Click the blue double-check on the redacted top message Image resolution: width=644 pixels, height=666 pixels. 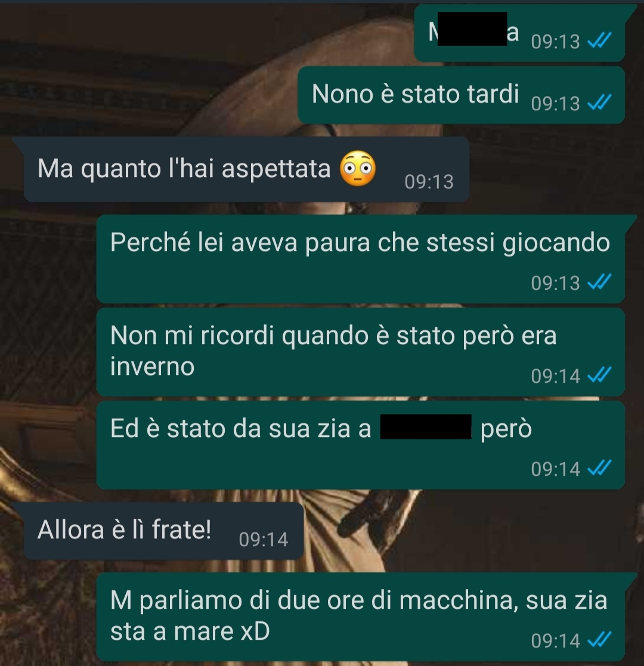tap(599, 41)
